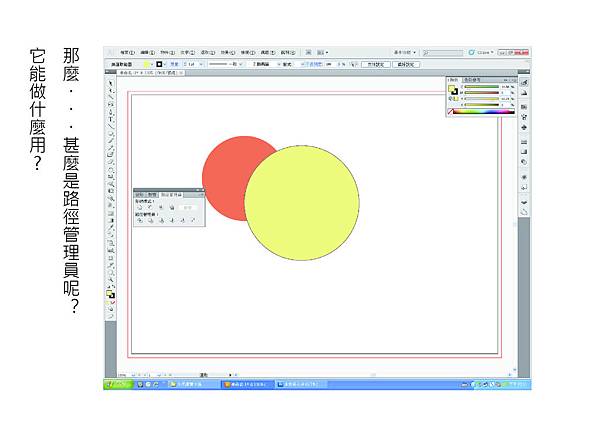
Task: Open the CS Live dropdown
Action: (x=482, y=52)
